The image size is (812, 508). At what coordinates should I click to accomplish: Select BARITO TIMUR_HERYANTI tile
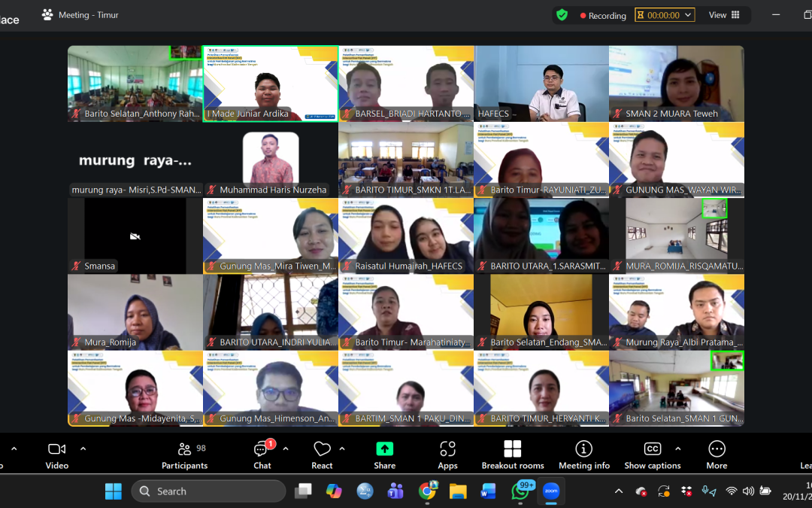pyautogui.click(x=541, y=388)
